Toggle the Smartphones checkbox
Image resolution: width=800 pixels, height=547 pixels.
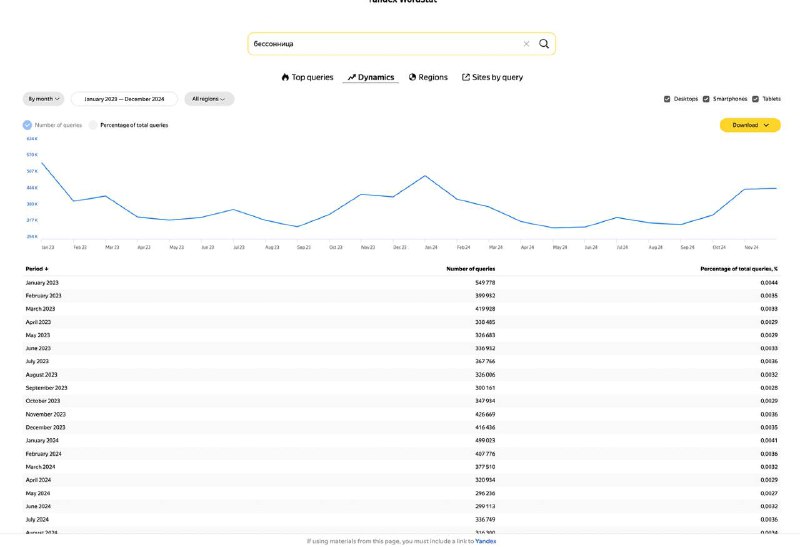click(x=706, y=99)
